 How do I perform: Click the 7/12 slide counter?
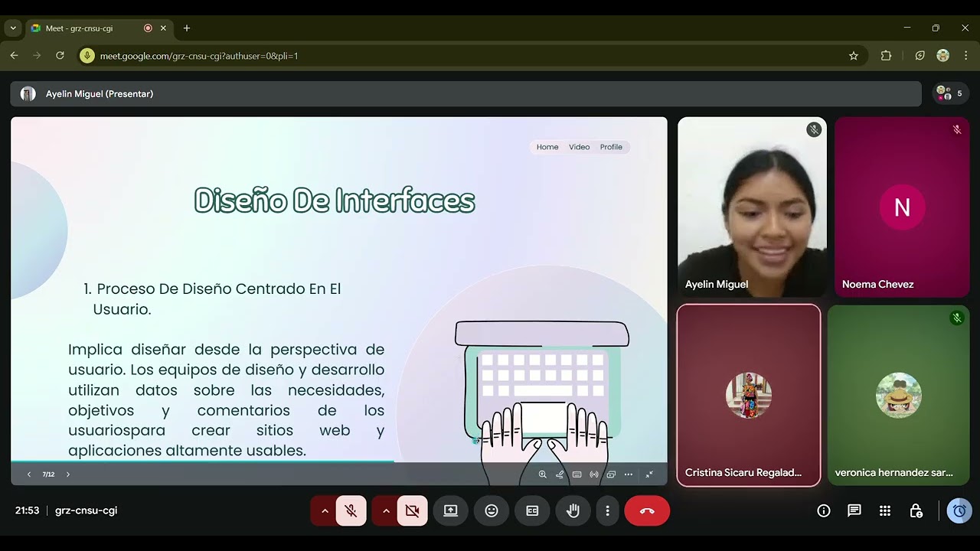(x=48, y=474)
